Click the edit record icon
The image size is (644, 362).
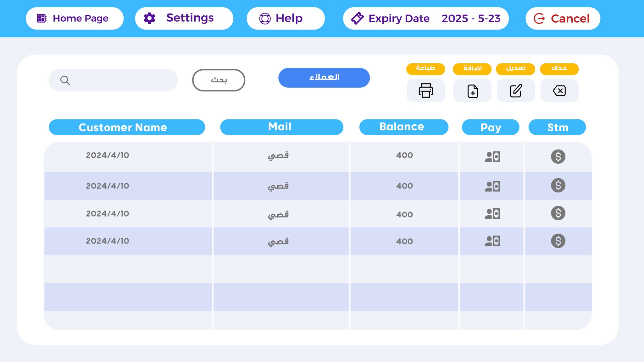[x=515, y=90]
